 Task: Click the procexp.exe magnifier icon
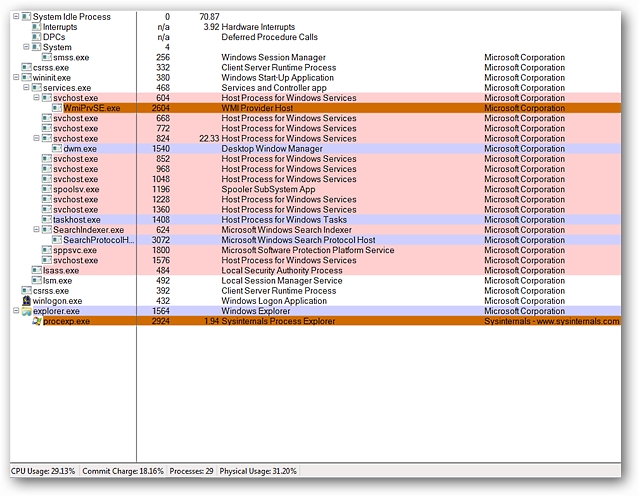point(37,321)
